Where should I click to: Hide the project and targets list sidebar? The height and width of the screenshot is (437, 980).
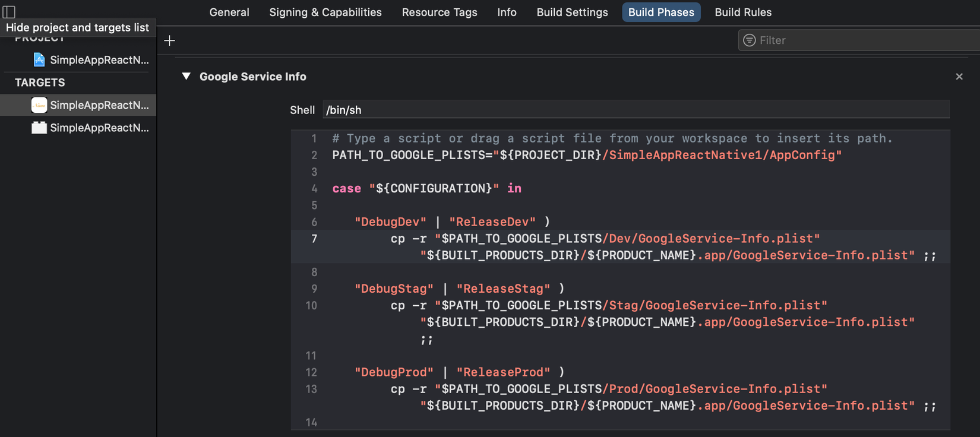[x=9, y=11]
